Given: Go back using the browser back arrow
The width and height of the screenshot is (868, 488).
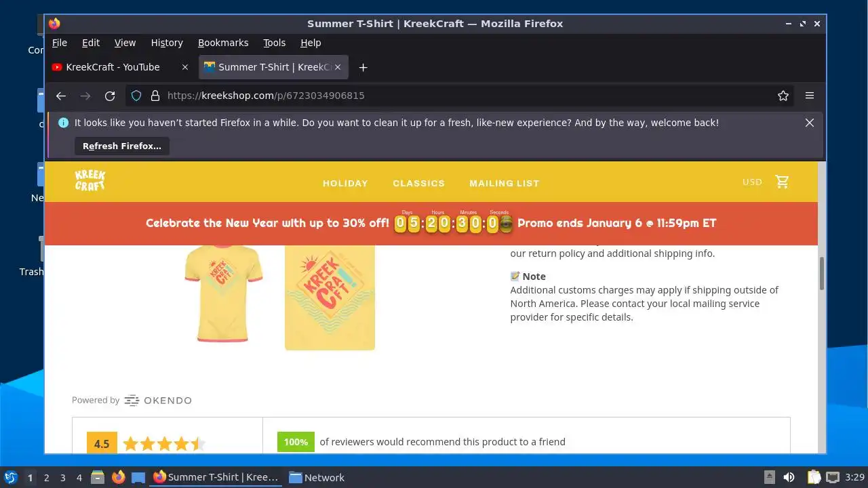Looking at the screenshot, I should (x=61, y=96).
